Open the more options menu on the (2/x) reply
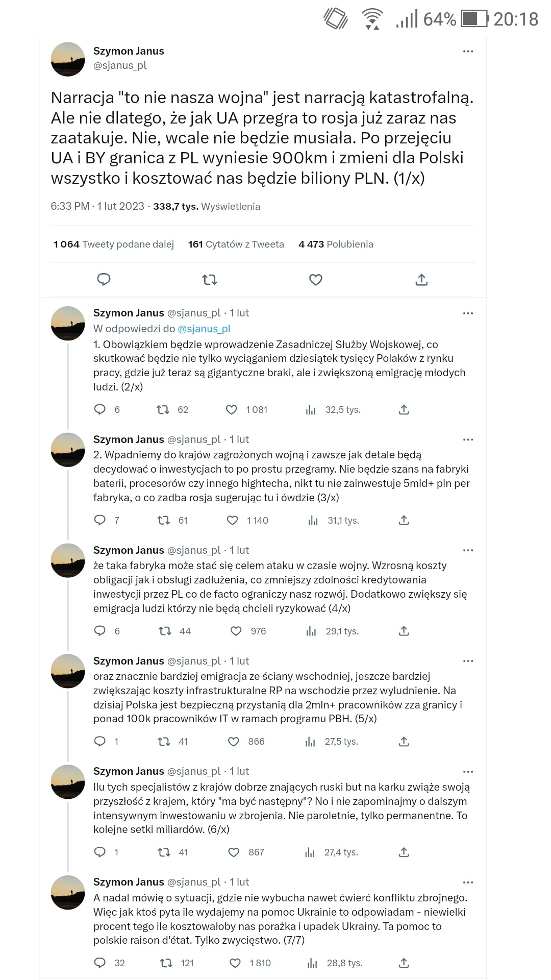This screenshot has height=980, width=551. click(468, 313)
